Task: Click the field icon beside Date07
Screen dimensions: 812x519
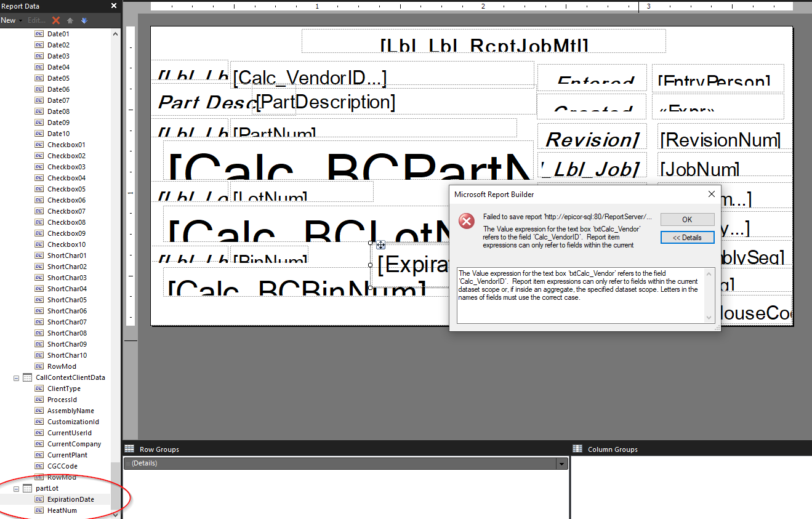Action: click(x=39, y=100)
